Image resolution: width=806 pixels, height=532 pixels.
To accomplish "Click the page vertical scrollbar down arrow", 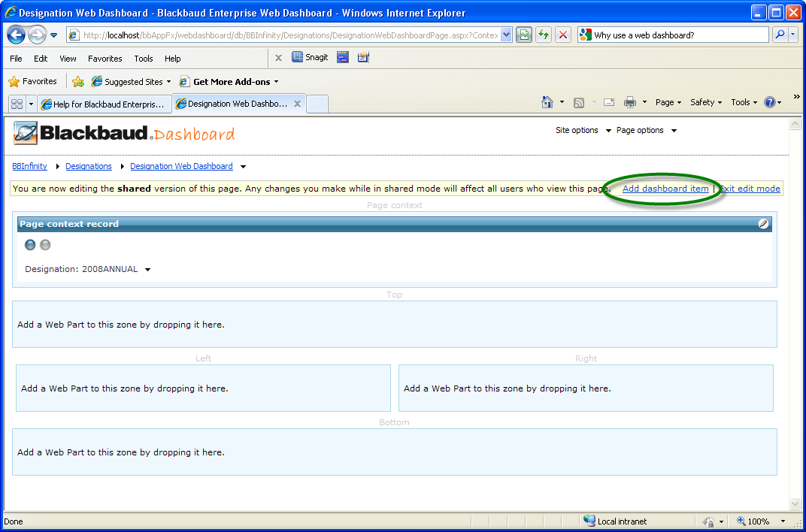I will pyautogui.click(x=795, y=504).
